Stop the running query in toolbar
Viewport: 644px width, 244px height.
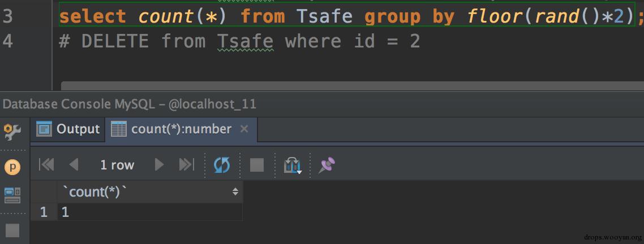[257, 165]
